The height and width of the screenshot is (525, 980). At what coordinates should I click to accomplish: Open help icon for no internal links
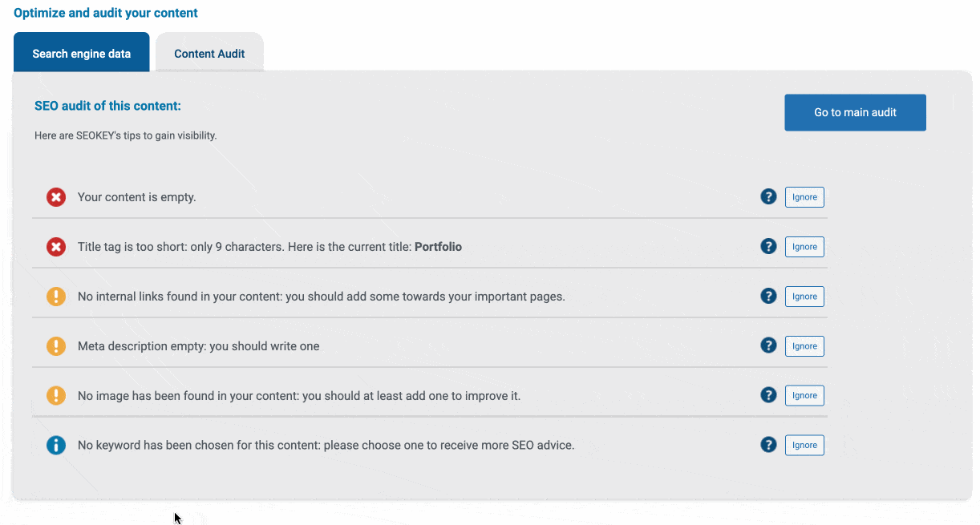[x=768, y=296]
